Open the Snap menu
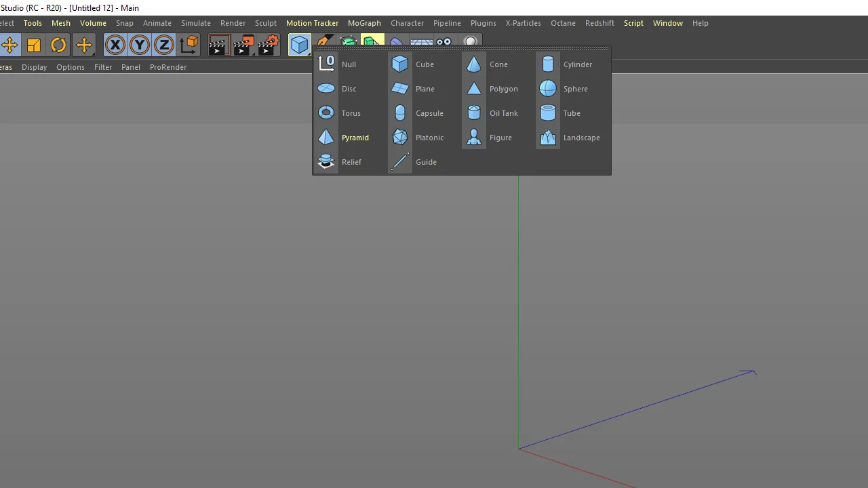 [x=125, y=23]
